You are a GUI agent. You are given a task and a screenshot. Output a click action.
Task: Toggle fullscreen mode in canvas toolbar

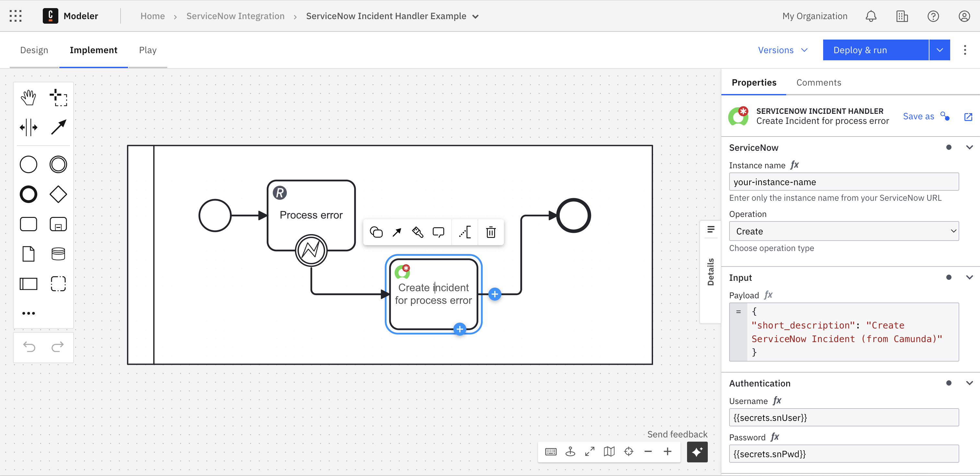click(590, 452)
